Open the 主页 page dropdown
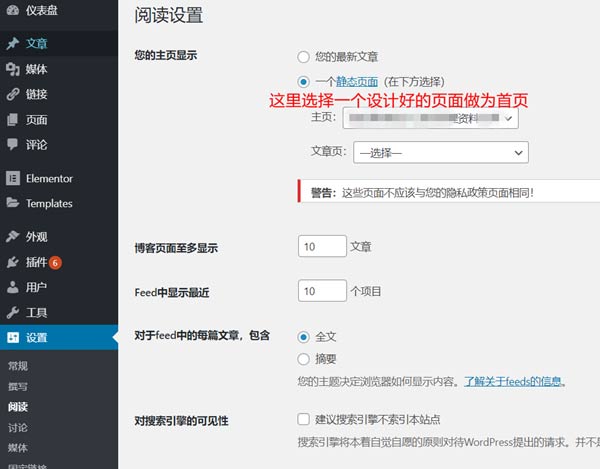Viewport: 600px width, 469px height. click(430, 118)
